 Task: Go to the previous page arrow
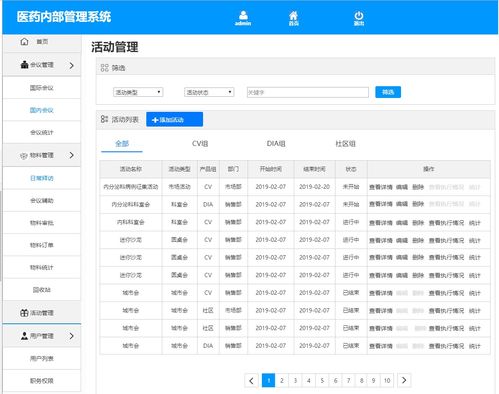[251, 380]
